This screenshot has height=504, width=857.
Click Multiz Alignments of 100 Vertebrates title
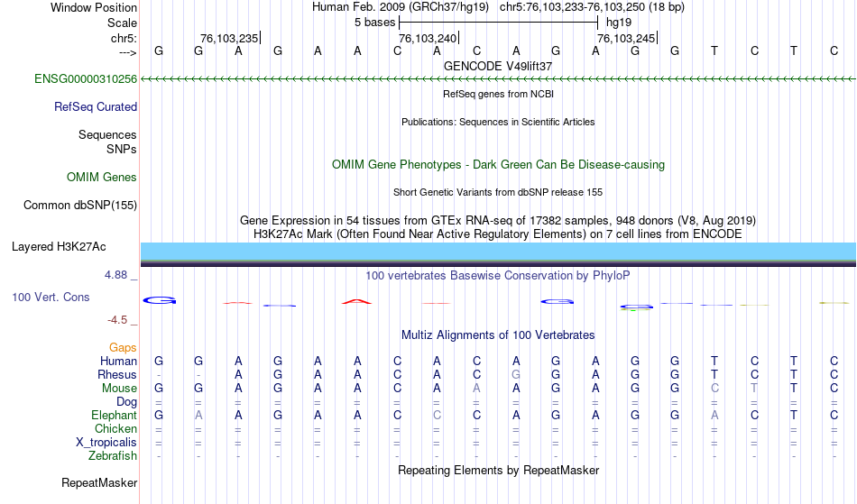coord(498,334)
